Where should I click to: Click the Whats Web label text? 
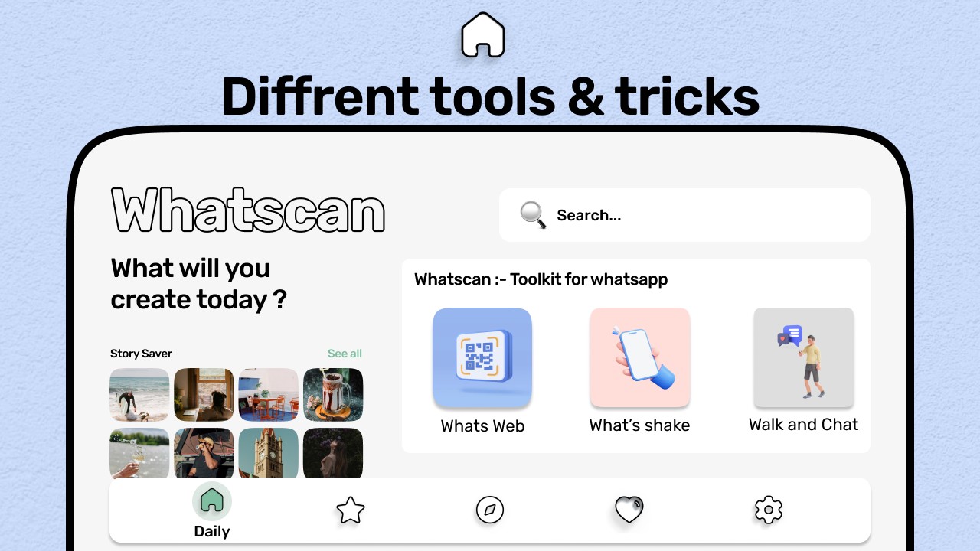click(482, 426)
